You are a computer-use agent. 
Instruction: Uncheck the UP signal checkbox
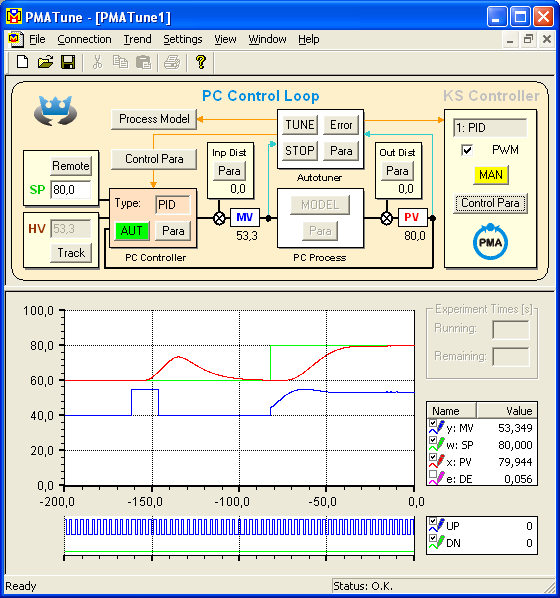pos(433,521)
